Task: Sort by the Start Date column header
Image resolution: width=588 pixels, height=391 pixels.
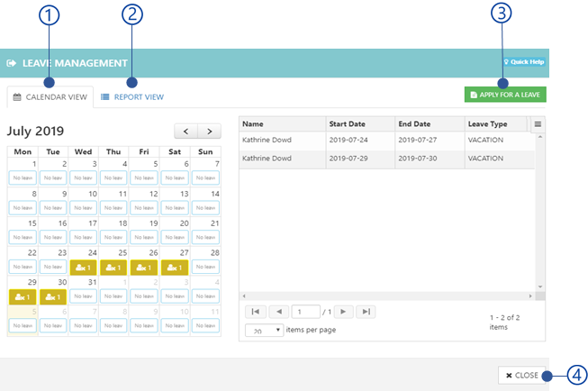Action: pos(360,124)
